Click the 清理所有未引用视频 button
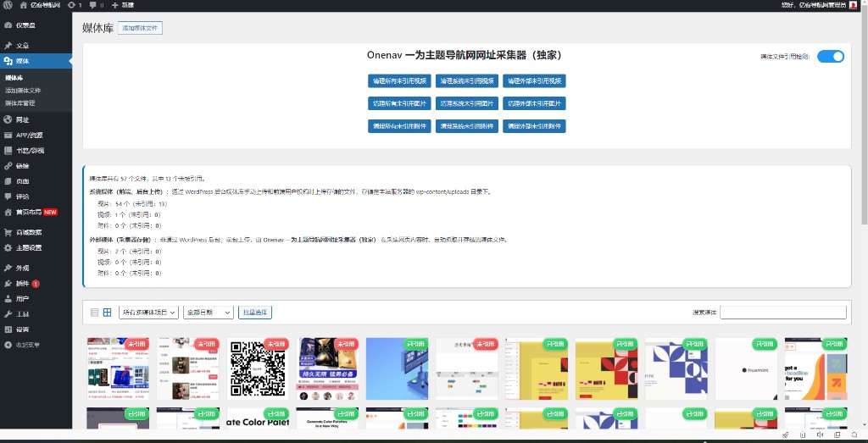This screenshot has height=443, width=868. 398,81
